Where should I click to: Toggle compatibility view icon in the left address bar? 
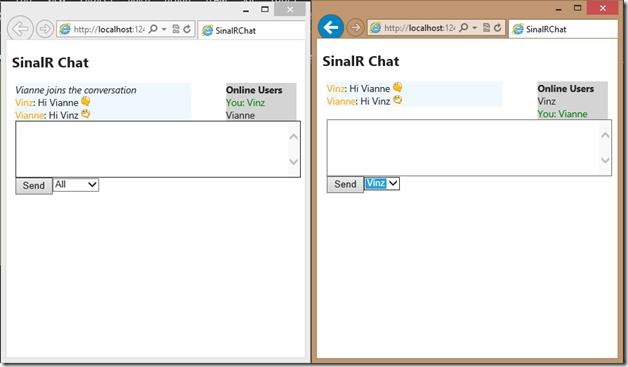pos(176,29)
